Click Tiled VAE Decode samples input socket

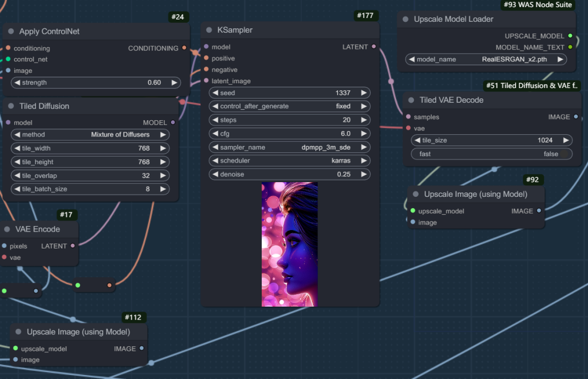click(408, 116)
